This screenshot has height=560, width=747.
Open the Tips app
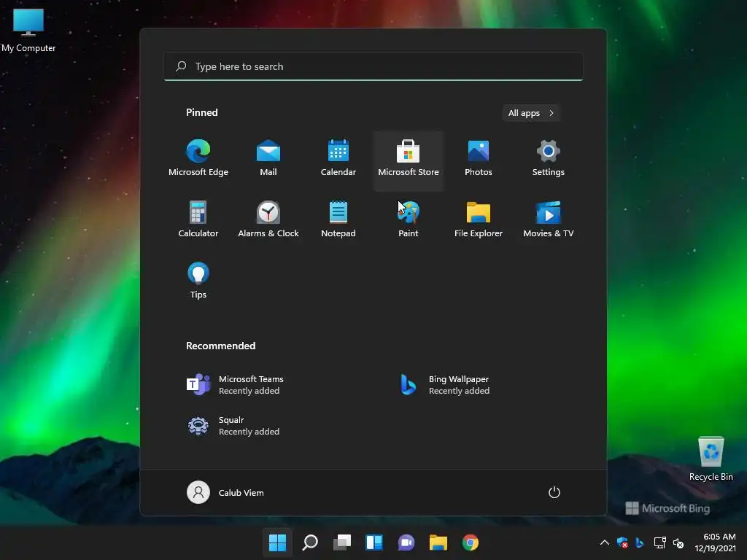coord(198,281)
